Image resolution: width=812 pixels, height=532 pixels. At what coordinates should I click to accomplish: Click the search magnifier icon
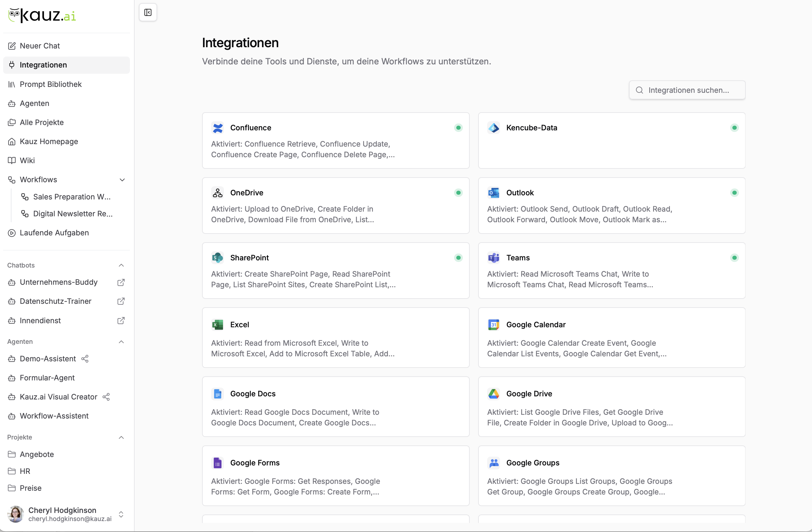[x=639, y=90]
